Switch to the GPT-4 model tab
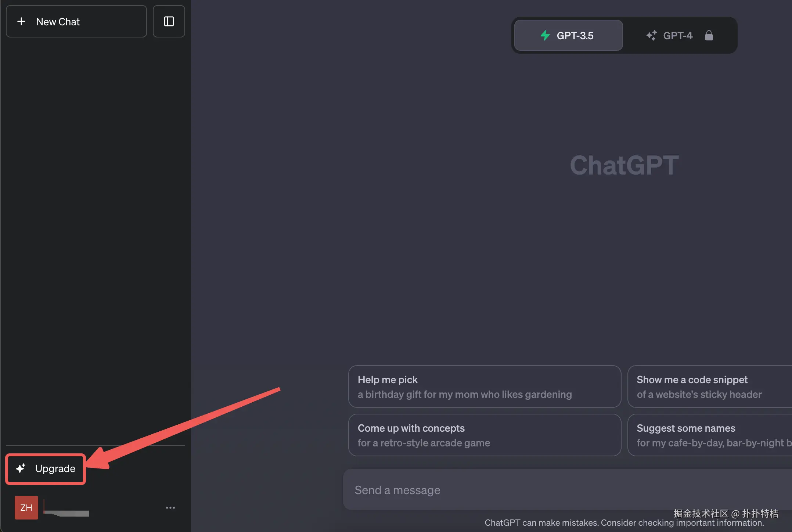This screenshot has width=792, height=532. tap(678, 36)
